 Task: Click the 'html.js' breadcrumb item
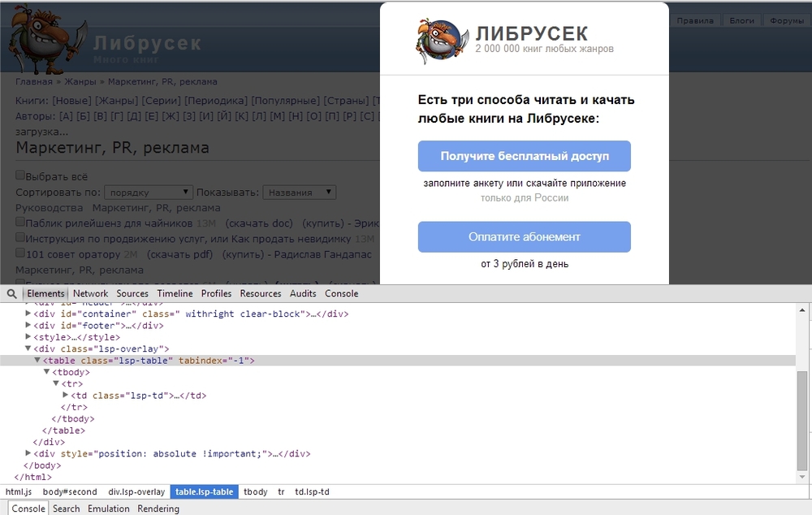[19, 491]
